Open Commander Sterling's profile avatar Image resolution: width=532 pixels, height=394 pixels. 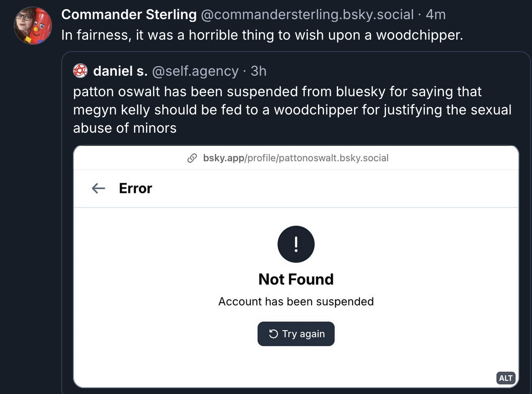pyautogui.click(x=32, y=26)
